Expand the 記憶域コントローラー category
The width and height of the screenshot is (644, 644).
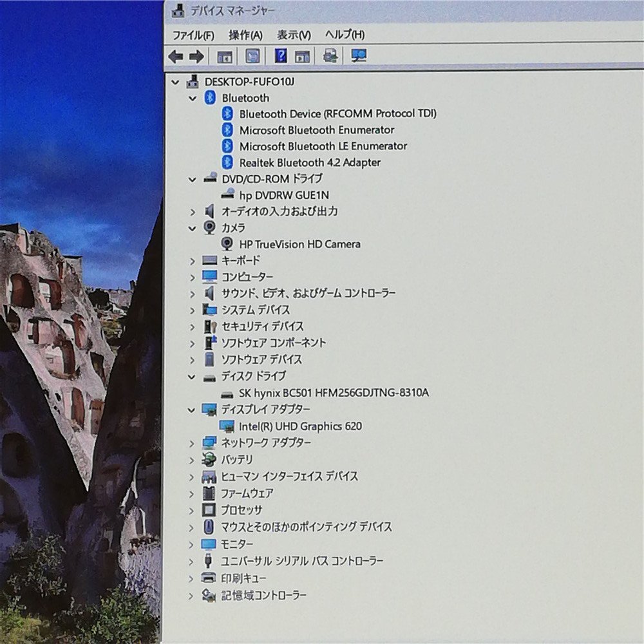[191, 596]
